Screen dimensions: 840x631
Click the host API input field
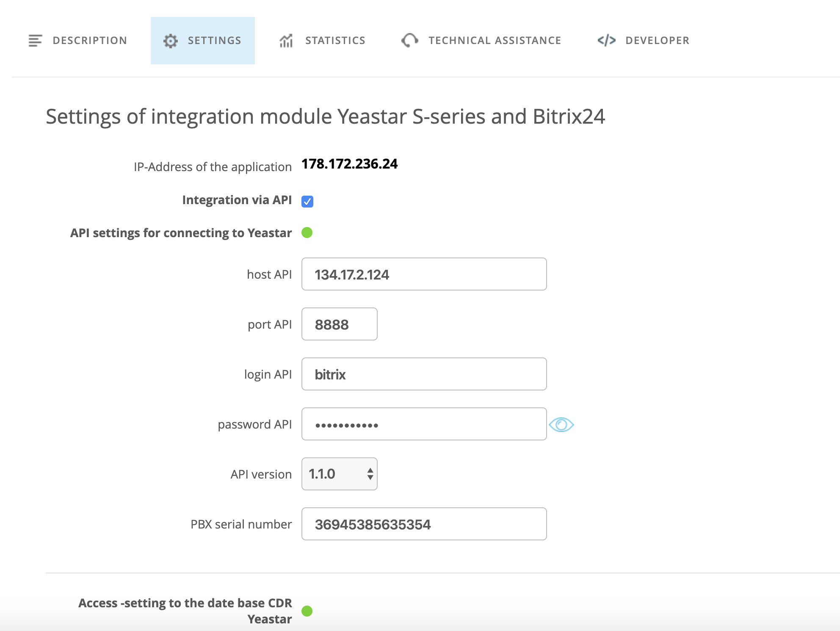(x=424, y=274)
